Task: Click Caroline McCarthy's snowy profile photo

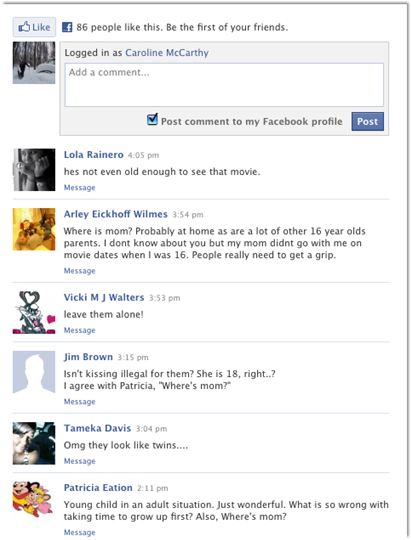Action: [x=34, y=63]
